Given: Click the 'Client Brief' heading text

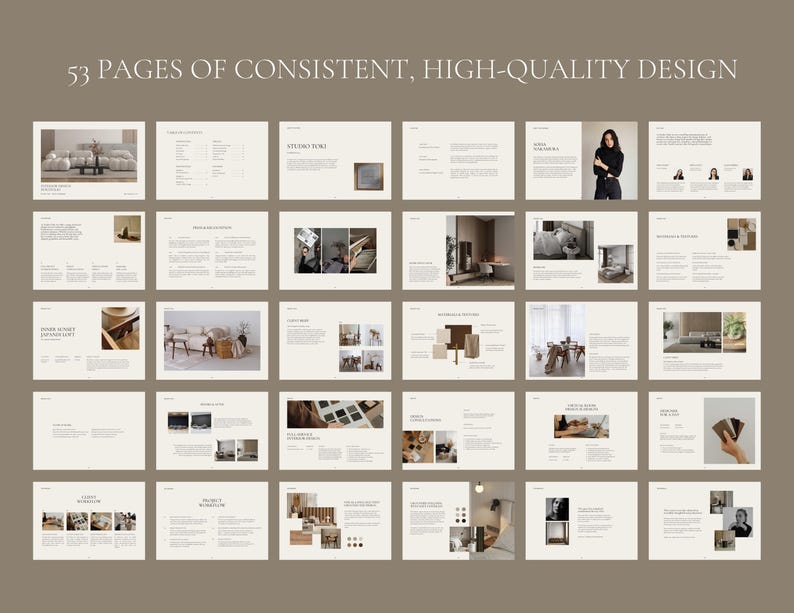Looking at the screenshot, I should (298, 321).
